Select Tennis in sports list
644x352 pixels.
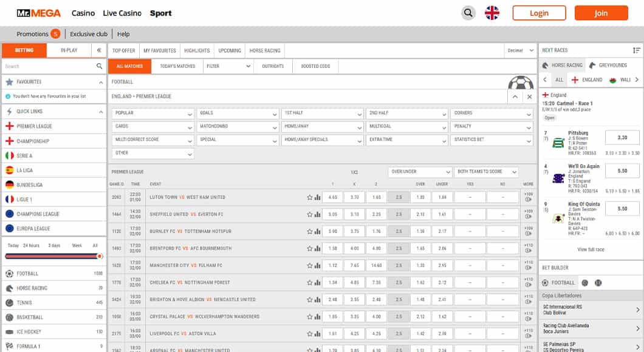(x=54, y=303)
